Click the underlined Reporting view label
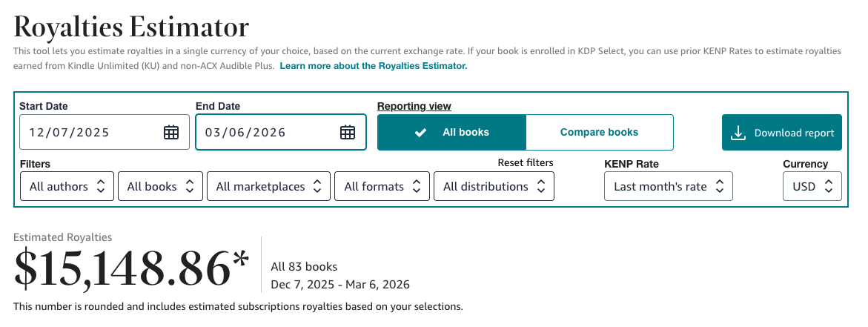The height and width of the screenshot is (327, 868). click(414, 107)
